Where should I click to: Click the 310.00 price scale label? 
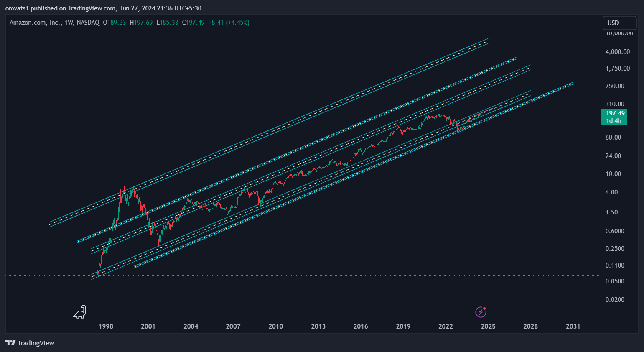(x=615, y=104)
